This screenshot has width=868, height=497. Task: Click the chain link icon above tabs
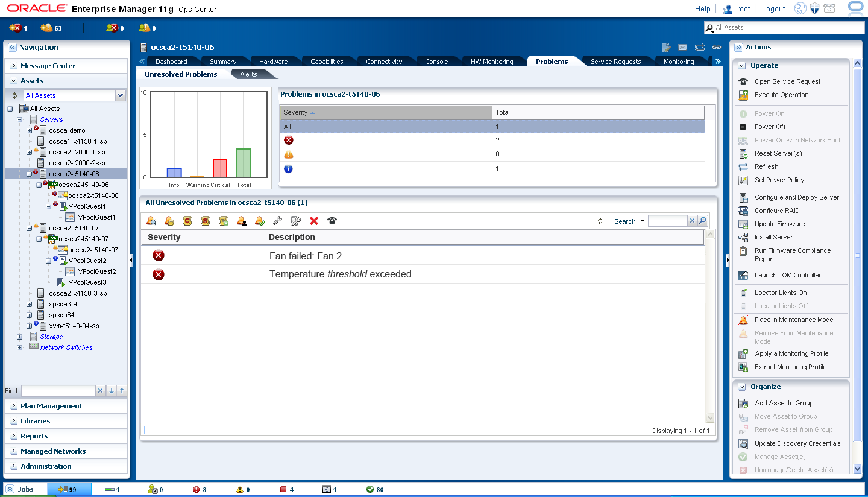[717, 47]
